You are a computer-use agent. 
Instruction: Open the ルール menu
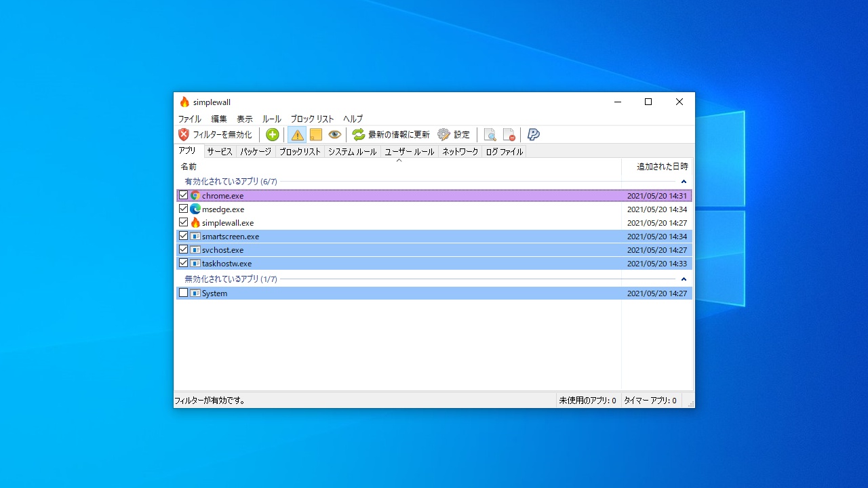[272, 119]
